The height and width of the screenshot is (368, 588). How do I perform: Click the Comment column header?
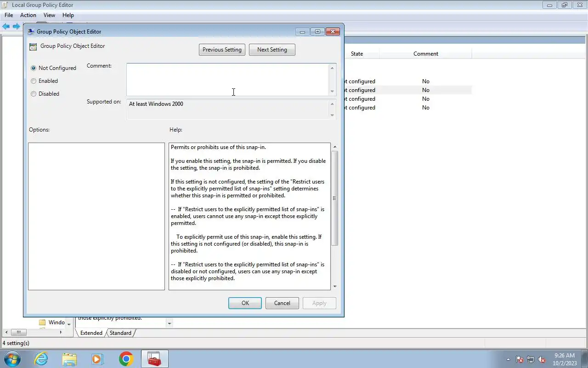(x=426, y=54)
